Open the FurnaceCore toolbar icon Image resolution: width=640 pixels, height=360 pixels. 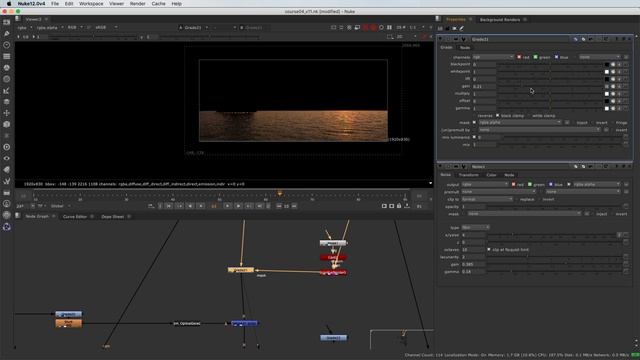[7, 204]
